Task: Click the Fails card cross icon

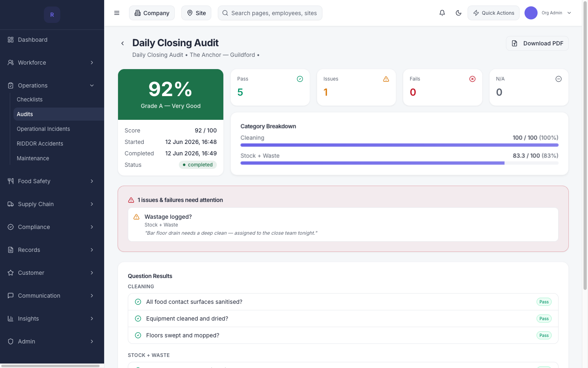Action: click(472, 79)
